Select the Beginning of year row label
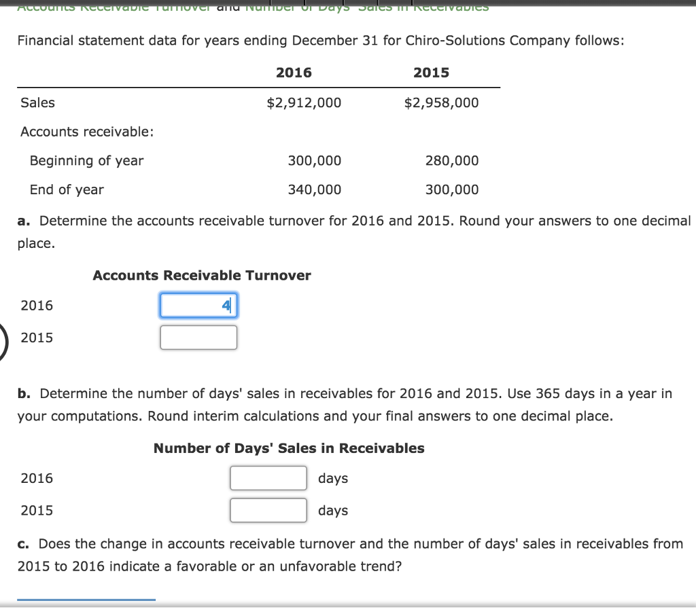 (86, 160)
